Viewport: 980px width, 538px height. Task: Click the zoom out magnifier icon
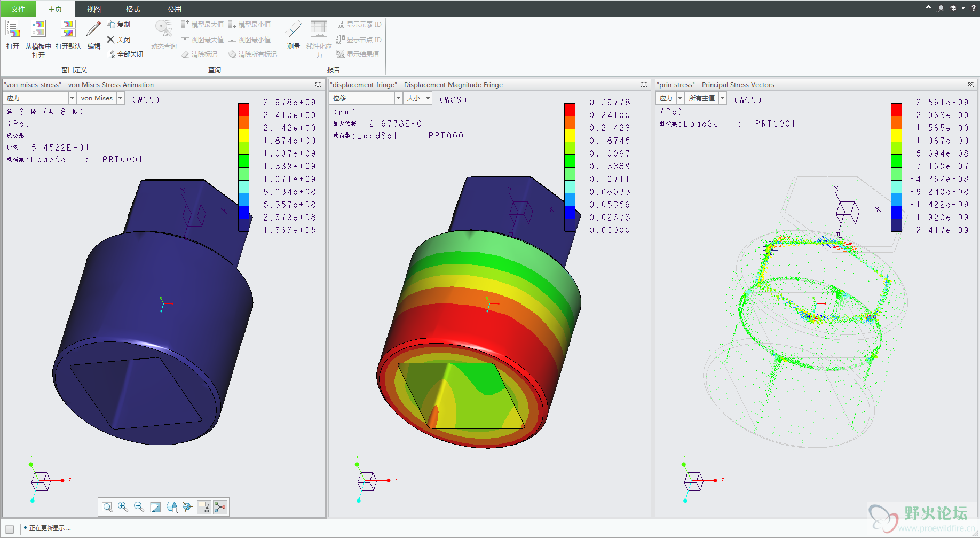[139, 507]
